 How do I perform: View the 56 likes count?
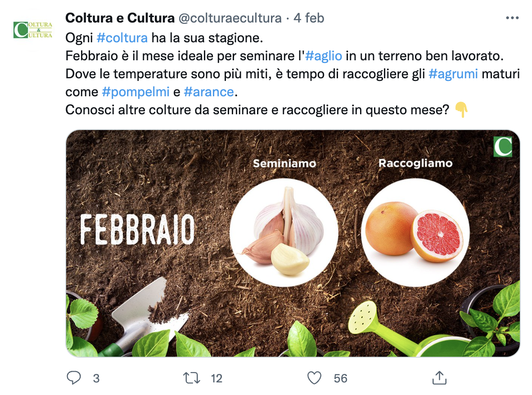click(x=340, y=378)
